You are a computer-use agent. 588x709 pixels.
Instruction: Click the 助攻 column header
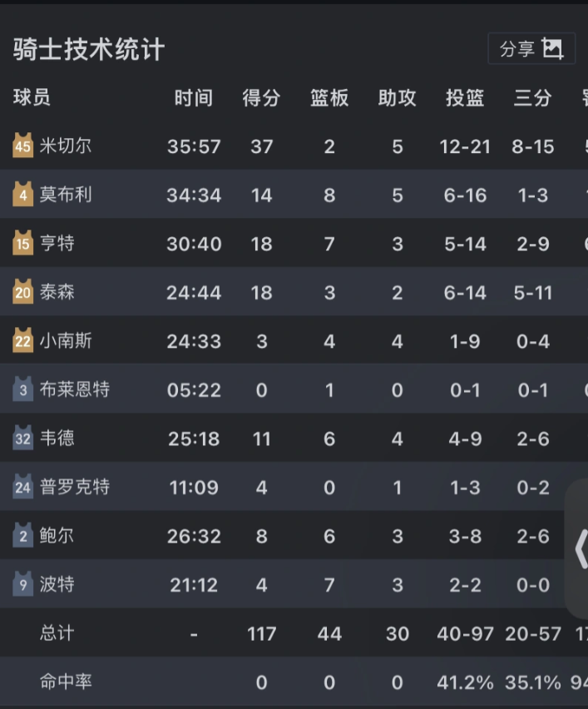(397, 98)
